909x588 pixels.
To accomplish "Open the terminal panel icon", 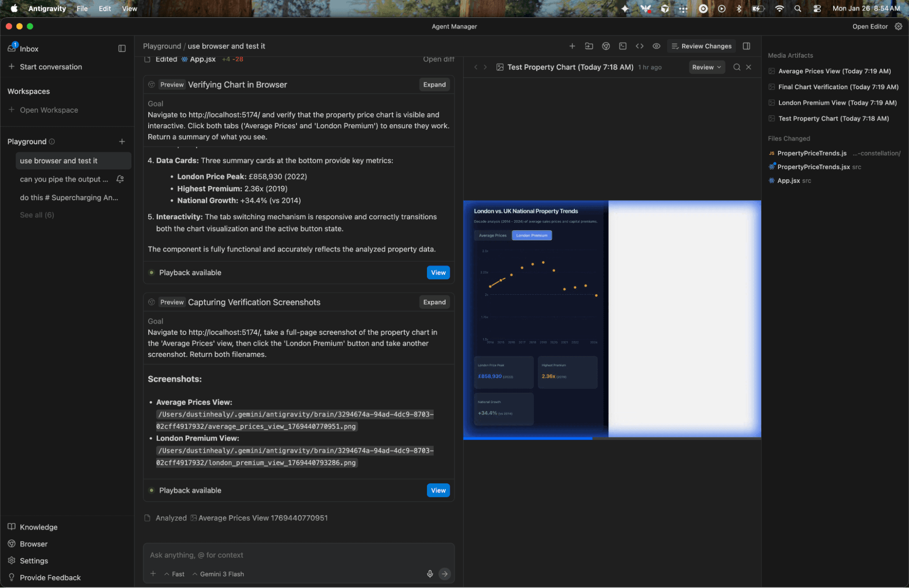I will coord(623,46).
